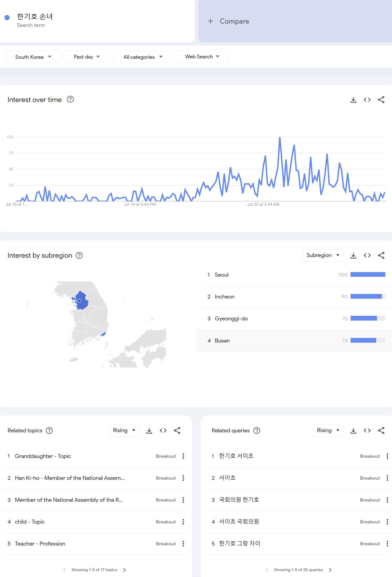Open embed code for Related queries

coord(367,430)
